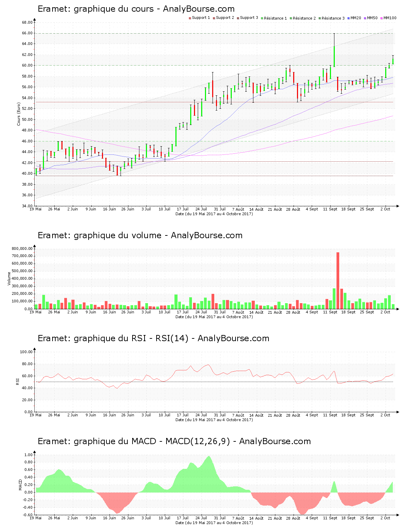This screenshot has height=532, width=412.
Task: Click '19 Mai' date on MACD chart axis
Action: [x=36, y=518]
